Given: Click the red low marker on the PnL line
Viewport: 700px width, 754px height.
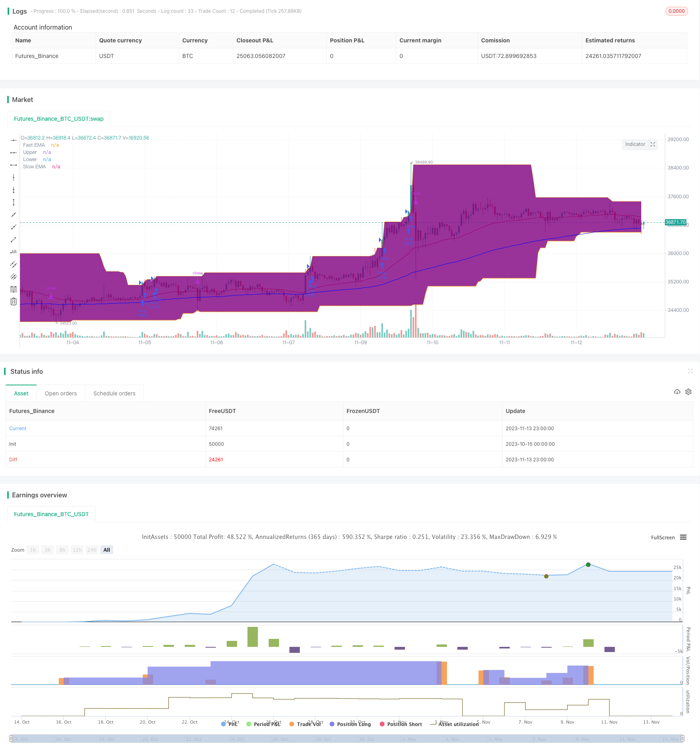Looking at the screenshot, I should (x=546, y=576).
